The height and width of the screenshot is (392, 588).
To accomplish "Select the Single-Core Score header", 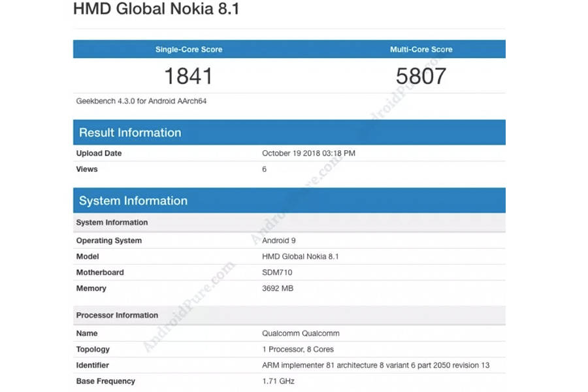I will tap(189, 50).
